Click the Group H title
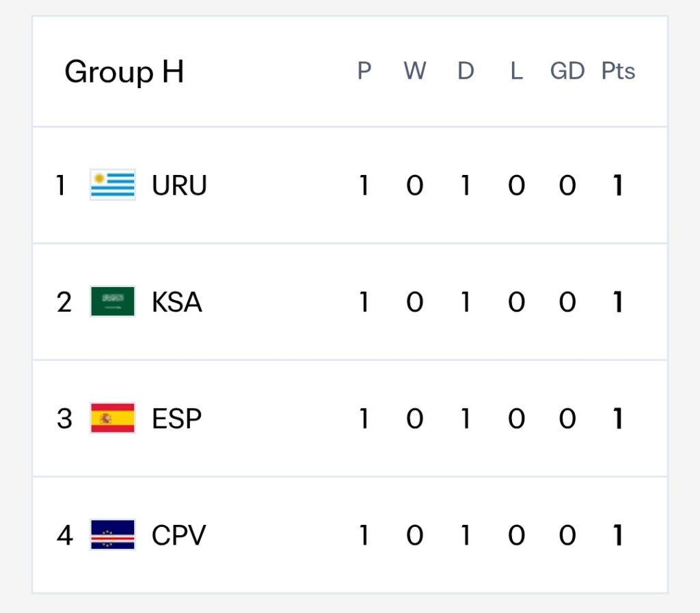This screenshot has width=700, height=613. click(x=124, y=72)
